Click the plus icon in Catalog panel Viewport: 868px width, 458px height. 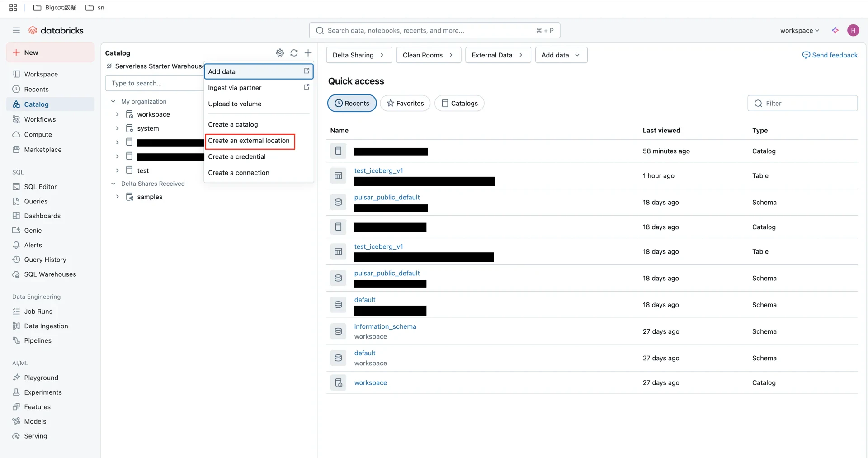[x=308, y=53]
